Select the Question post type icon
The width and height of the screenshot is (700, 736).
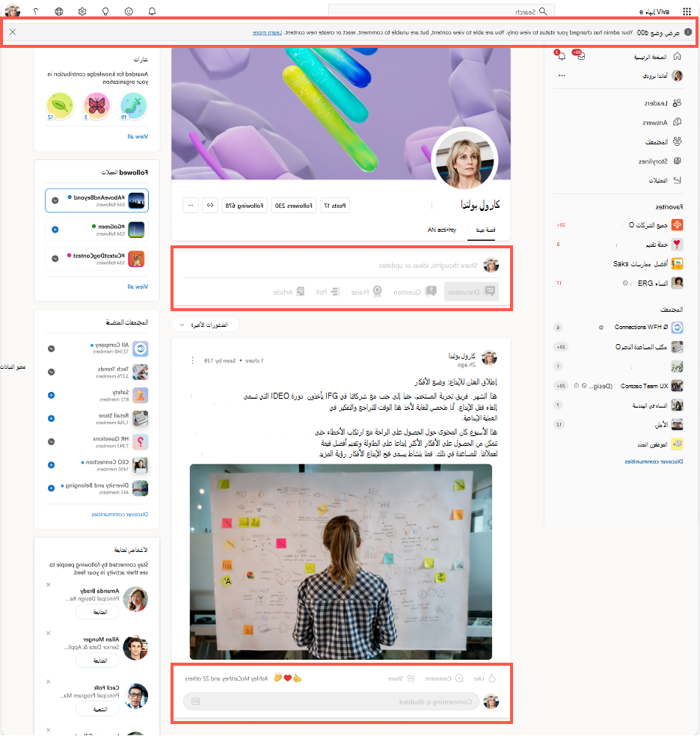click(x=431, y=292)
